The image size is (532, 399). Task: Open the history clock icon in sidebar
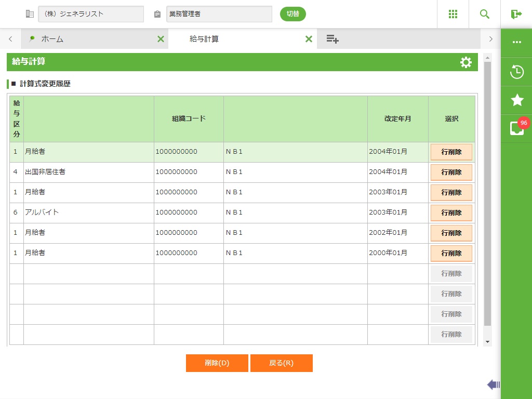[516, 72]
